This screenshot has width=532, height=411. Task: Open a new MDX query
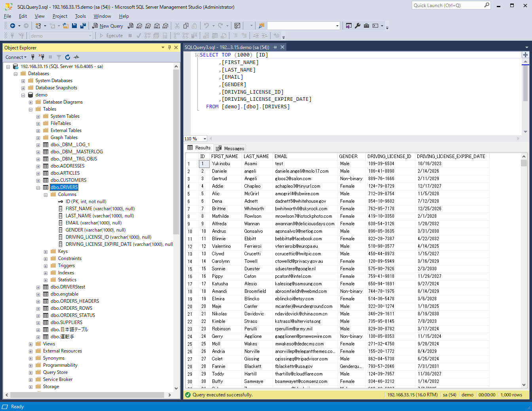(x=139, y=26)
